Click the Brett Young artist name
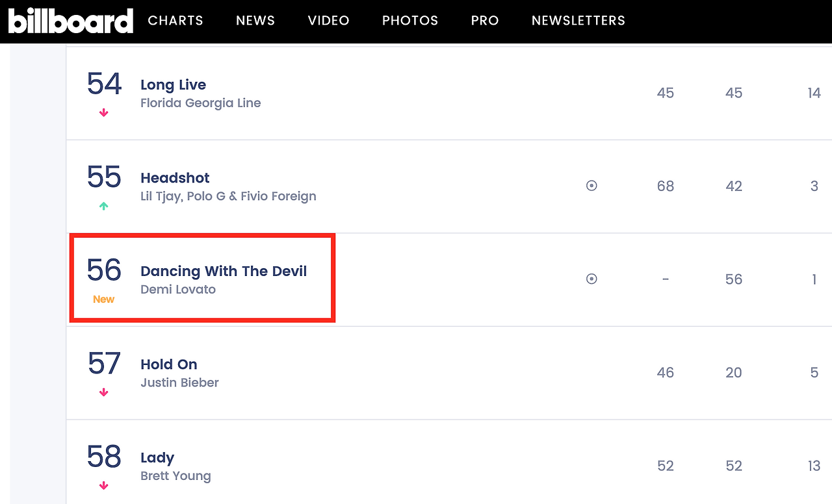832x504 pixels. [176, 475]
